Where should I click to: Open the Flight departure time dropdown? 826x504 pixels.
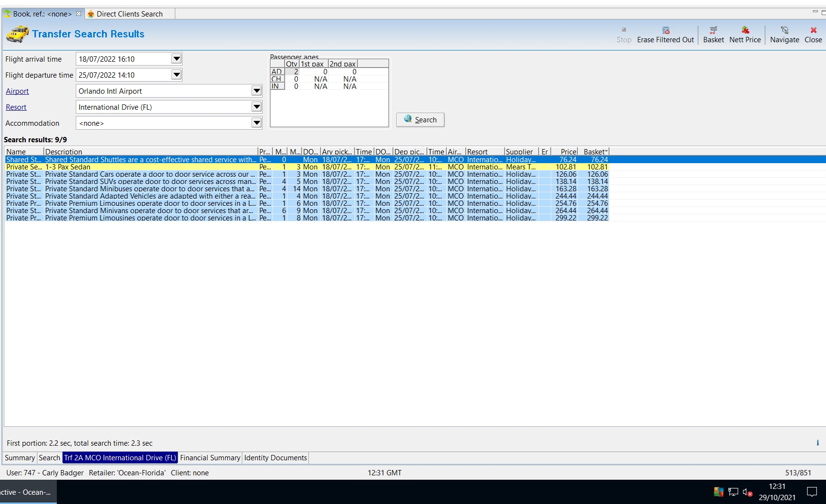tap(177, 75)
